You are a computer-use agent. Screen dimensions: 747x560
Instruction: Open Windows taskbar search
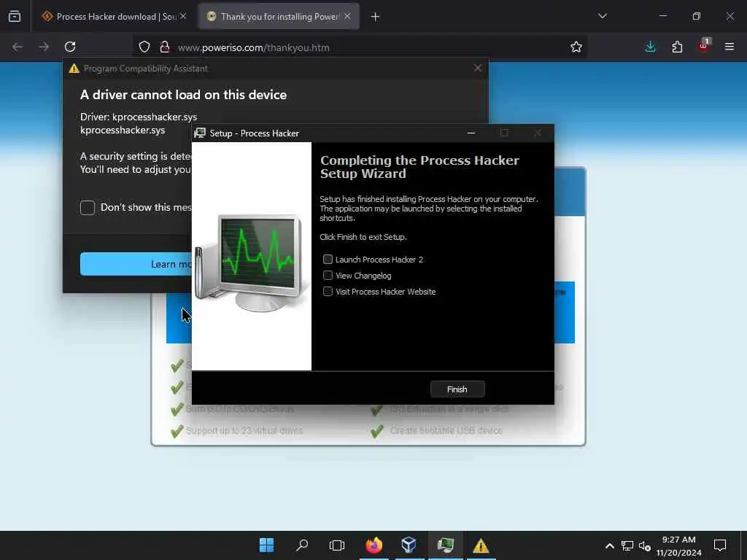(302, 545)
